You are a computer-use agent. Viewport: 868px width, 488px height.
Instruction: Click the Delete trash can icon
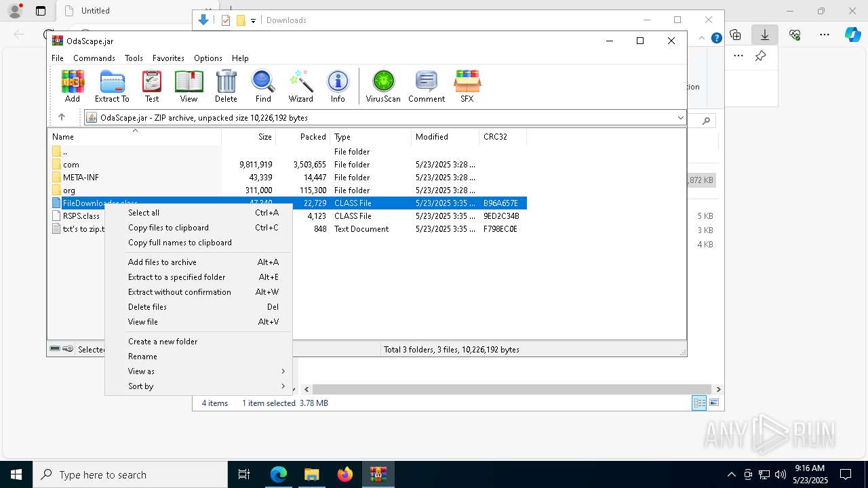point(226,86)
